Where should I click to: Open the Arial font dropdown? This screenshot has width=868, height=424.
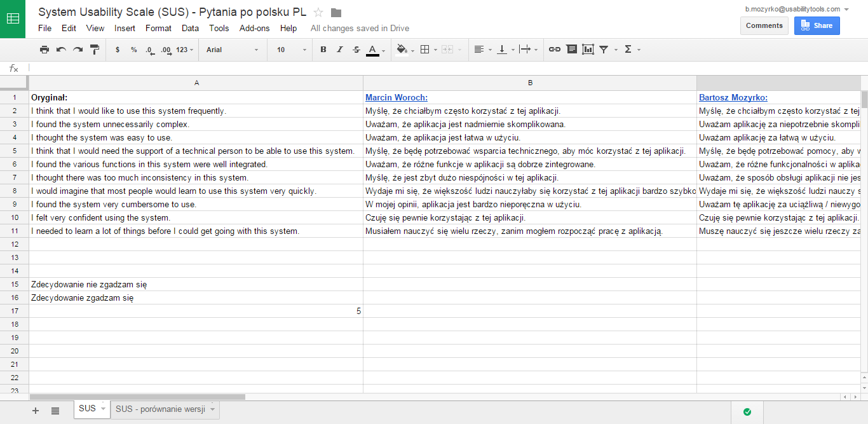tap(233, 50)
